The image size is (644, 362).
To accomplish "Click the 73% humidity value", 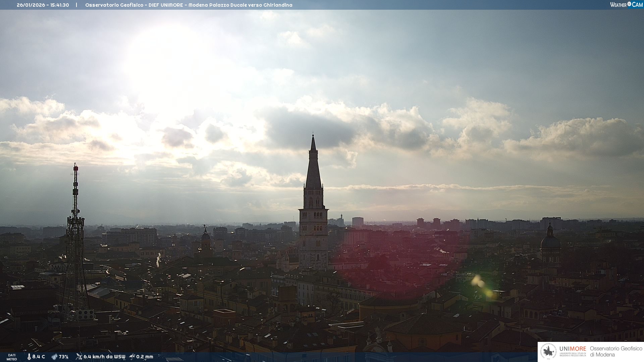I will (64, 357).
